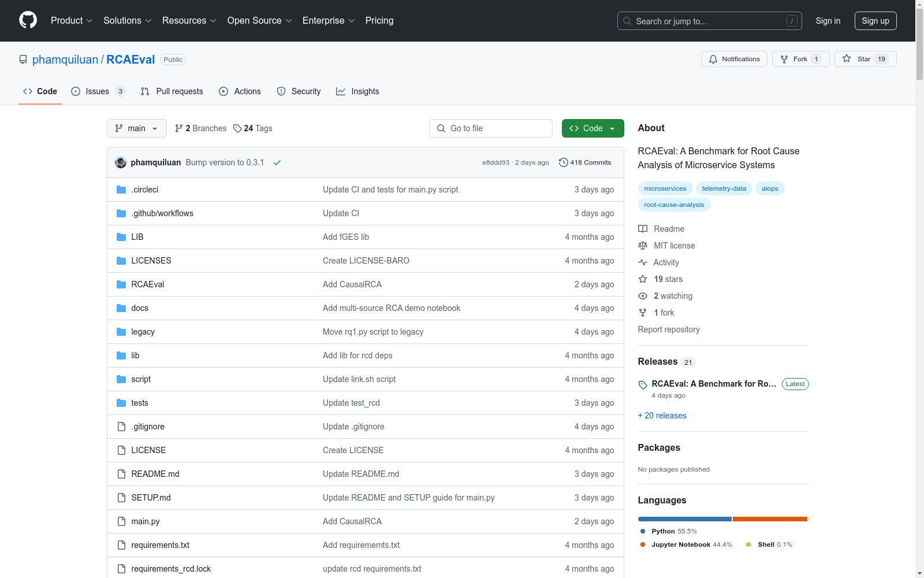Click the fork icon in About
Image resolution: width=924 pixels, height=578 pixels.
click(643, 313)
